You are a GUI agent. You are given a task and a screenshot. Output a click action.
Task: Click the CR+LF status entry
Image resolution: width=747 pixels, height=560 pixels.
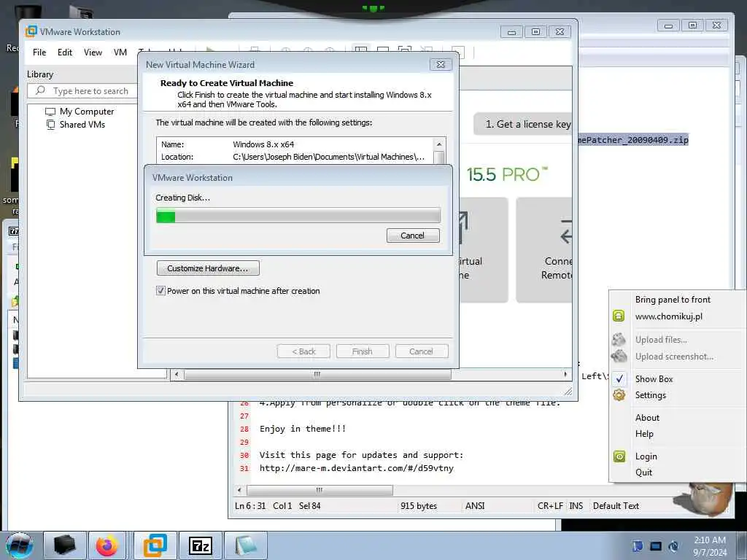550,506
